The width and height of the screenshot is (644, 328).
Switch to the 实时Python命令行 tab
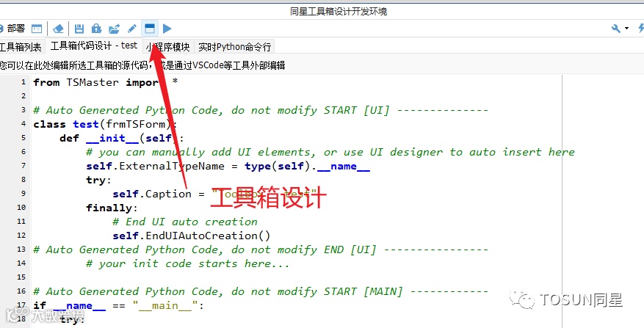pos(234,47)
